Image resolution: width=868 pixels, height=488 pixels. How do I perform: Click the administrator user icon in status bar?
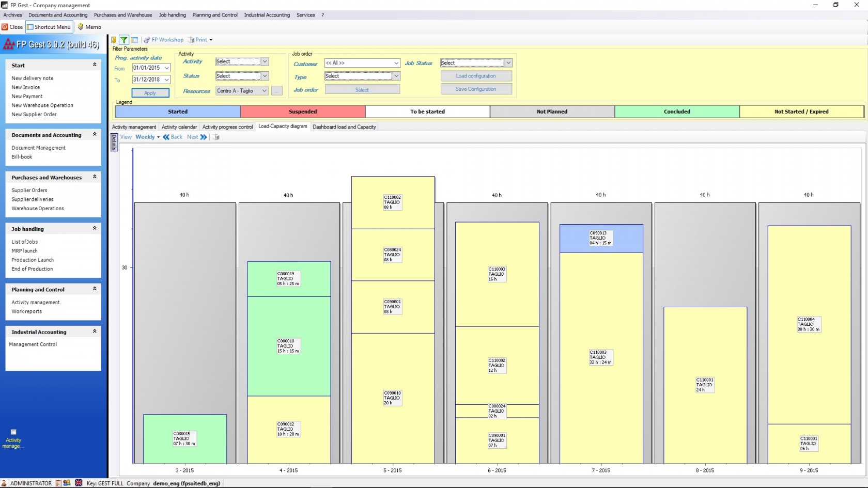[x=4, y=483]
